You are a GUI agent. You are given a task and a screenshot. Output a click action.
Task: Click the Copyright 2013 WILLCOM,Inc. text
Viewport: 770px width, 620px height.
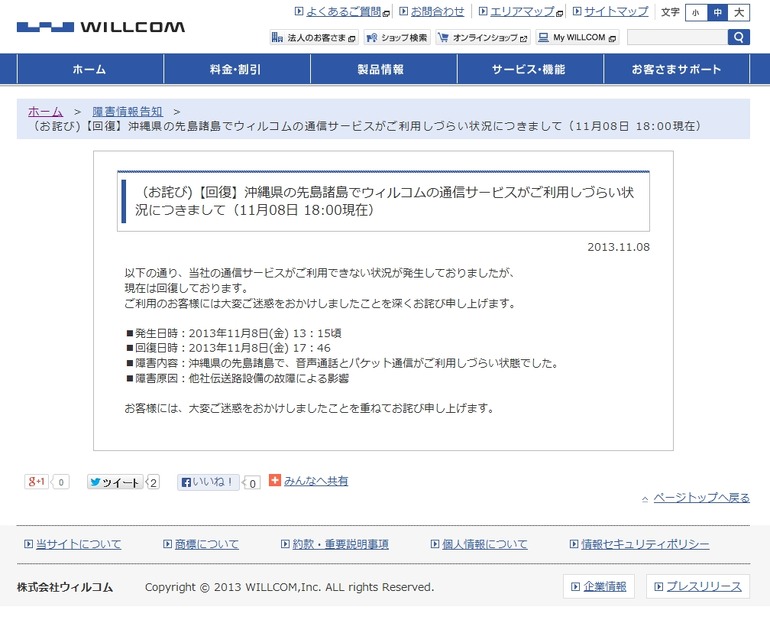(289, 587)
